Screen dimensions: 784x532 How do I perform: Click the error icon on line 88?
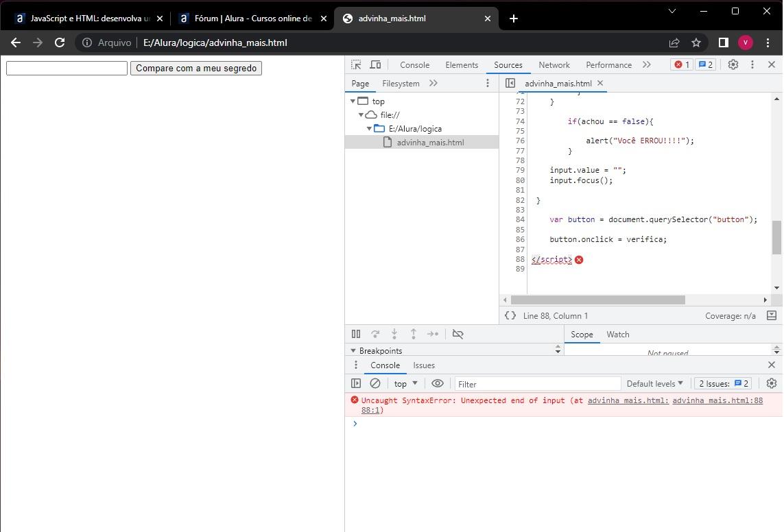click(x=578, y=260)
